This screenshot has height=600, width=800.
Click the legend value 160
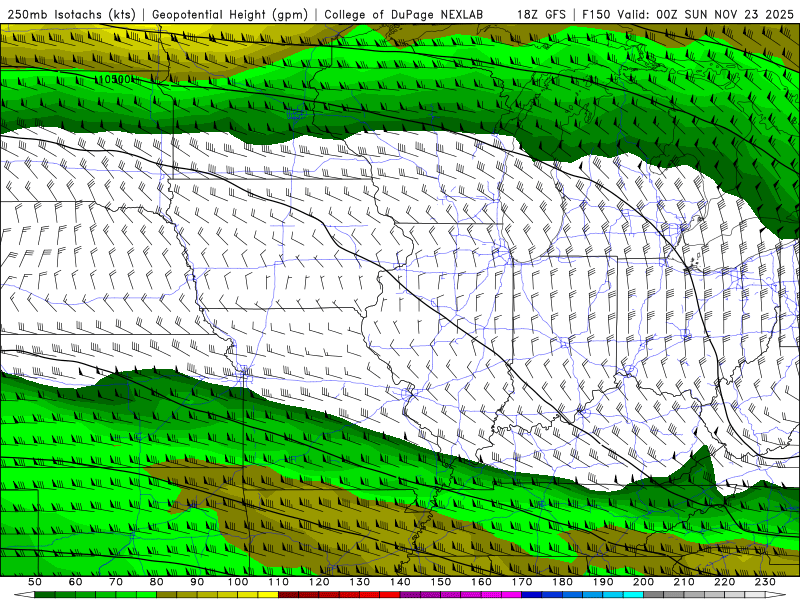(481, 582)
